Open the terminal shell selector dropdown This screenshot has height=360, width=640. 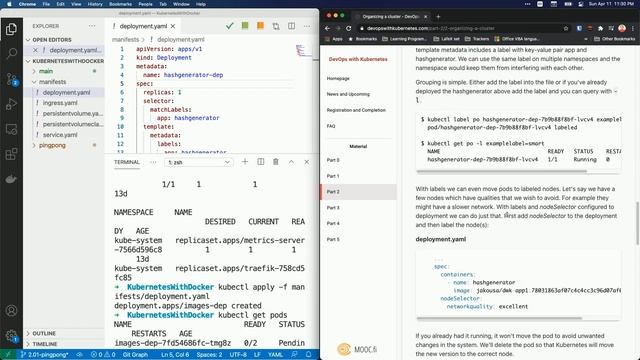199,162
